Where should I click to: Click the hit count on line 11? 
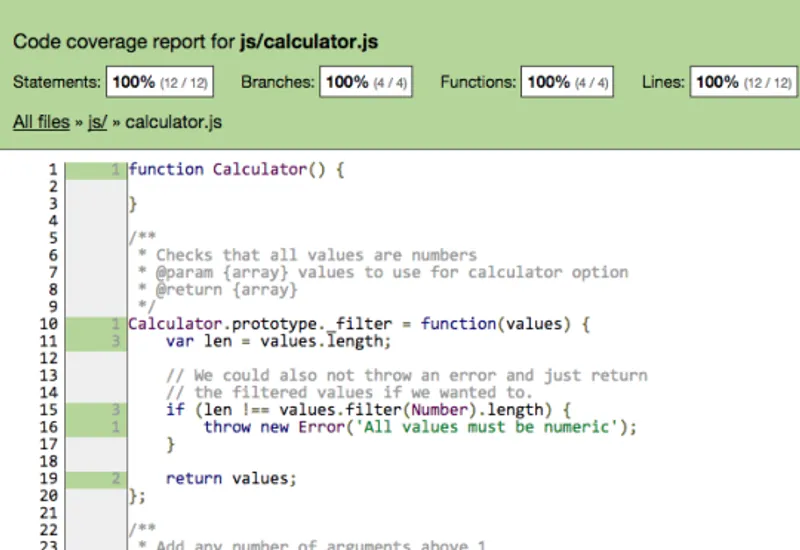coord(117,341)
